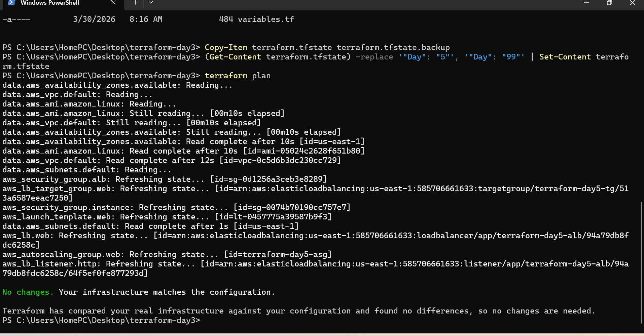Expand the new tab profile dropdown
Image resolution: width=644 pixels, height=336 pixels.
tap(151, 3)
